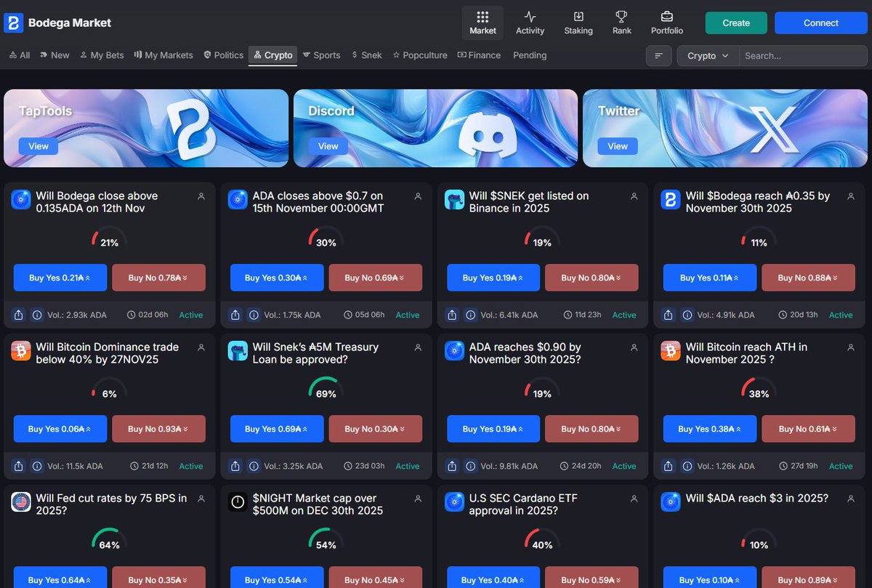Select the Politics category tab
This screenshot has width=872, height=588.
click(222, 55)
